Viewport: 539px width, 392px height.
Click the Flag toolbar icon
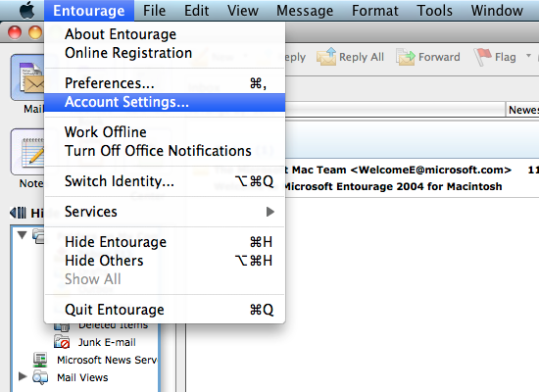[x=482, y=57]
